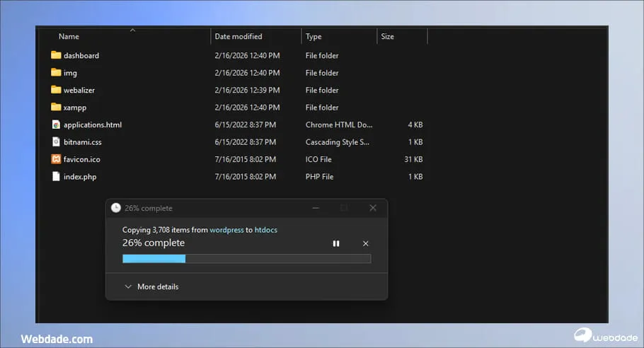Cancel the copy with the X button

365,243
